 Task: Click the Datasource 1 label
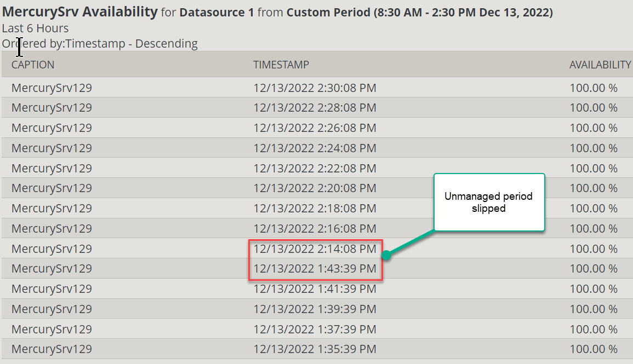pos(216,12)
